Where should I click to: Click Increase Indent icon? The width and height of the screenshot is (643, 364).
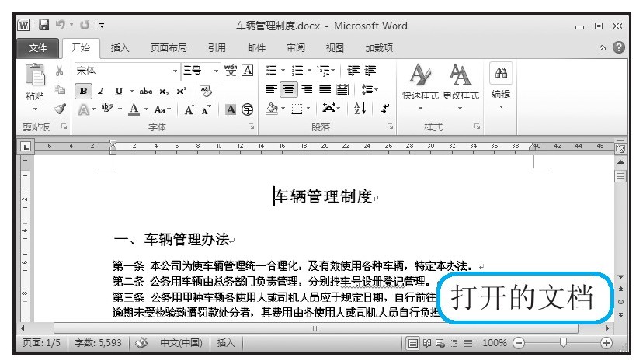[370, 71]
